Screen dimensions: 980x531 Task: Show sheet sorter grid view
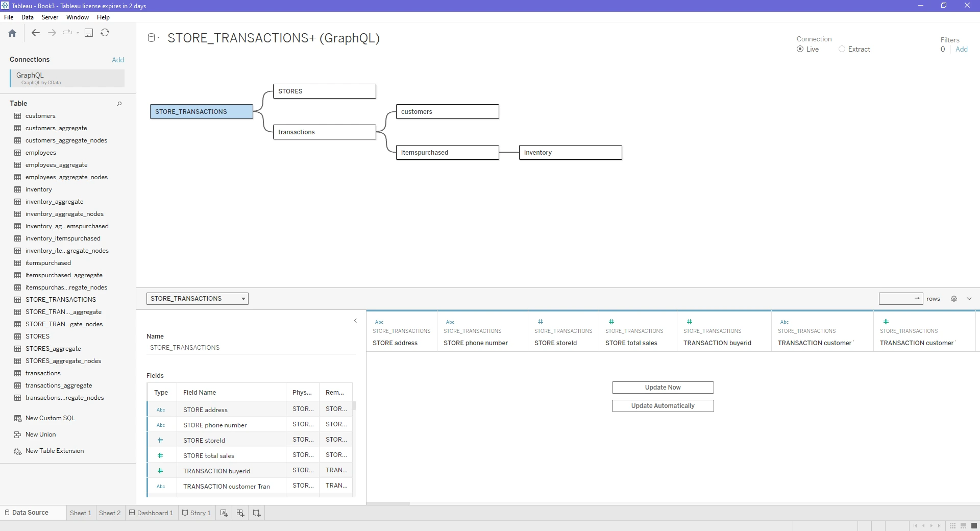point(953,525)
